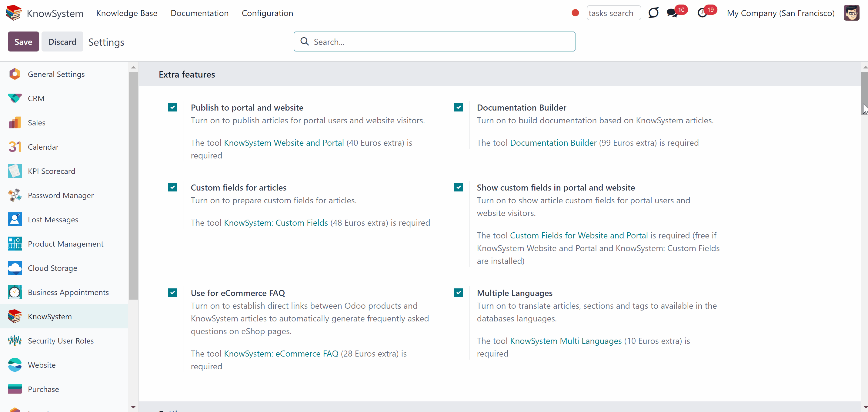Uncheck Publish to portal and website
Image resolution: width=868 pixels, height=412 pixels.
[172, 108]
